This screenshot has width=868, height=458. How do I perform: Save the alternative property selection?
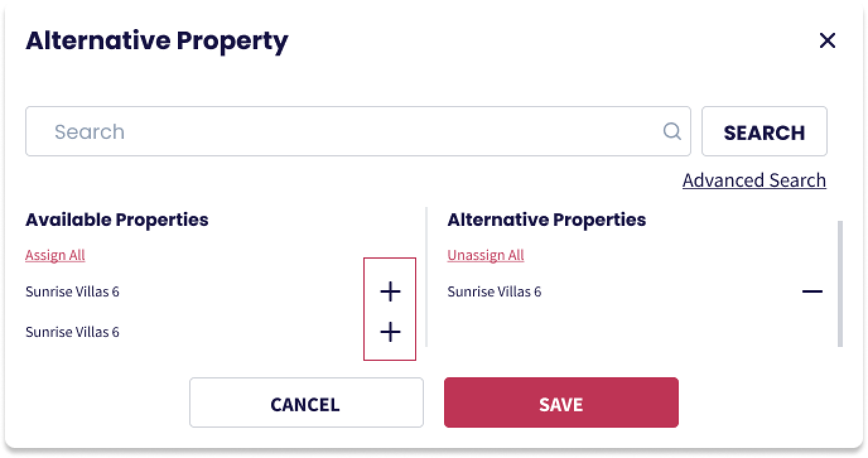tap(561, 402)
